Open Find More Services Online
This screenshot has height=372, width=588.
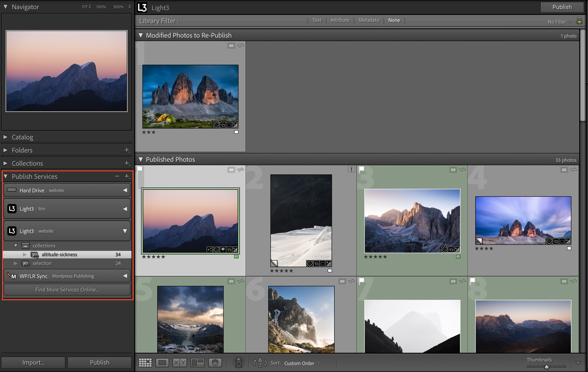click(67, 290)
